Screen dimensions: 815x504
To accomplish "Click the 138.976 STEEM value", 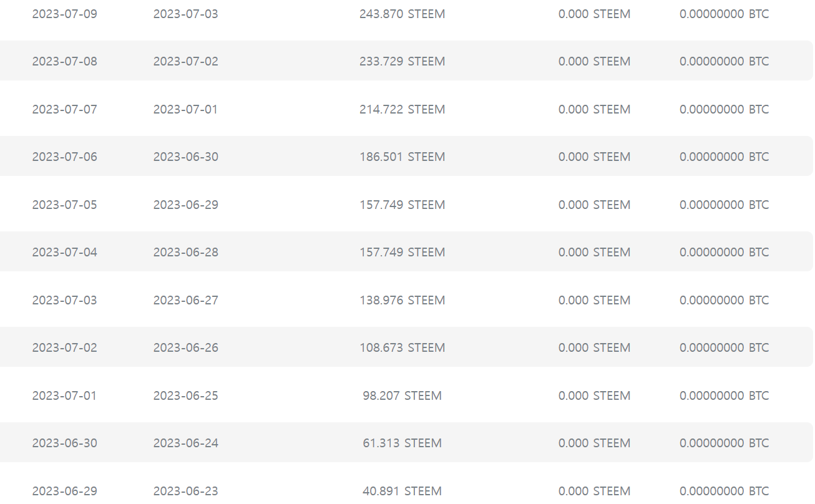I will [403, 300].
